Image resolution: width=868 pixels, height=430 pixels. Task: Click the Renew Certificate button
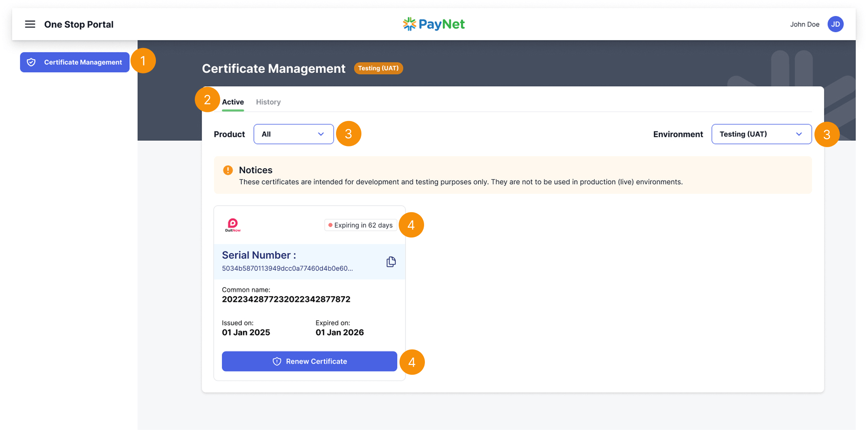(x=309, y=361)
